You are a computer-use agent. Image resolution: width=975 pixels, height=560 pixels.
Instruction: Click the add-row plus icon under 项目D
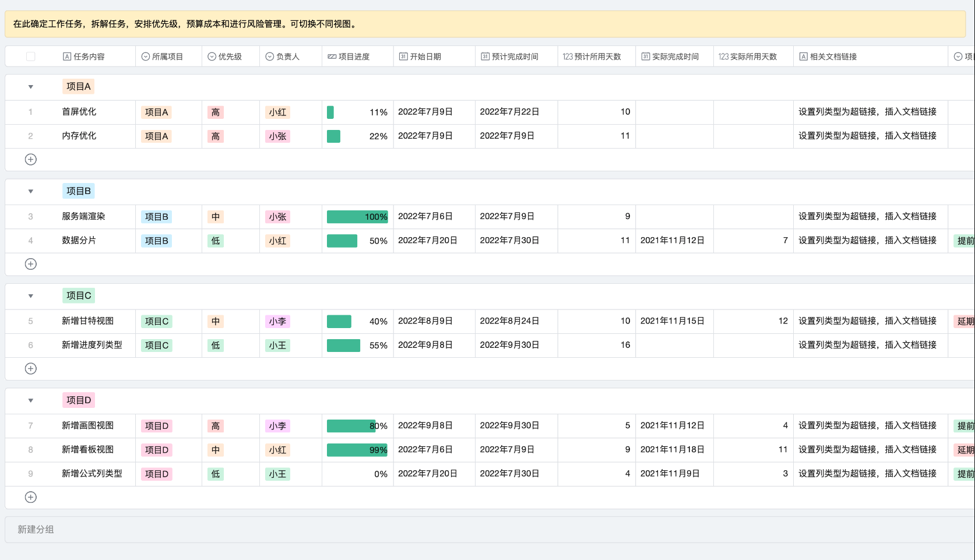click(x=31, y=497)
